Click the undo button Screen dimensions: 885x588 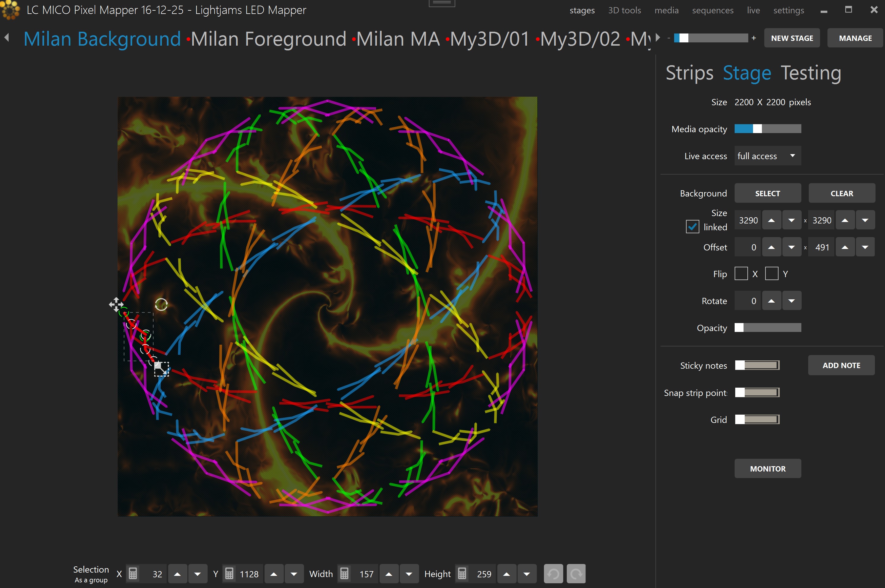[x=553, y=574]
